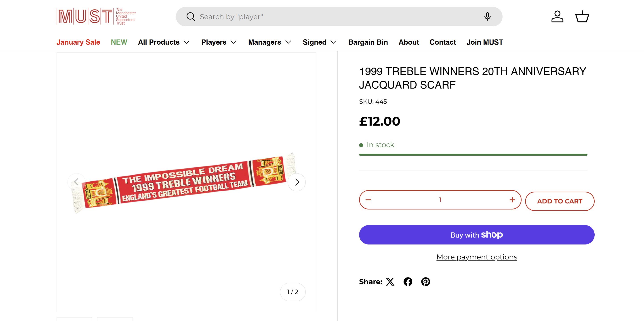Image resolution: width=644 pixels, height=321 pixels.
Task: Decrease quantity with minus button
Action: click(368, 200)
